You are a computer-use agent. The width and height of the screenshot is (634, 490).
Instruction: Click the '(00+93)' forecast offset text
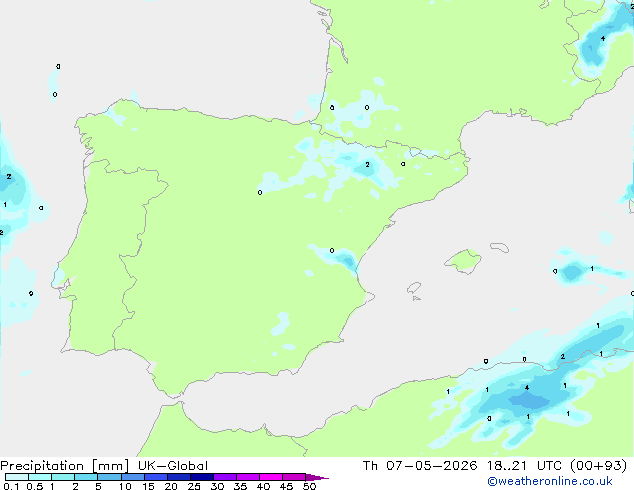(598, 466)
